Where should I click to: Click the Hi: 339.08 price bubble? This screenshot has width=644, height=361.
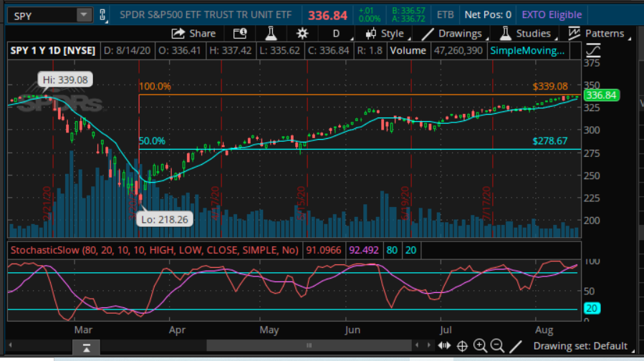(65, 80)
